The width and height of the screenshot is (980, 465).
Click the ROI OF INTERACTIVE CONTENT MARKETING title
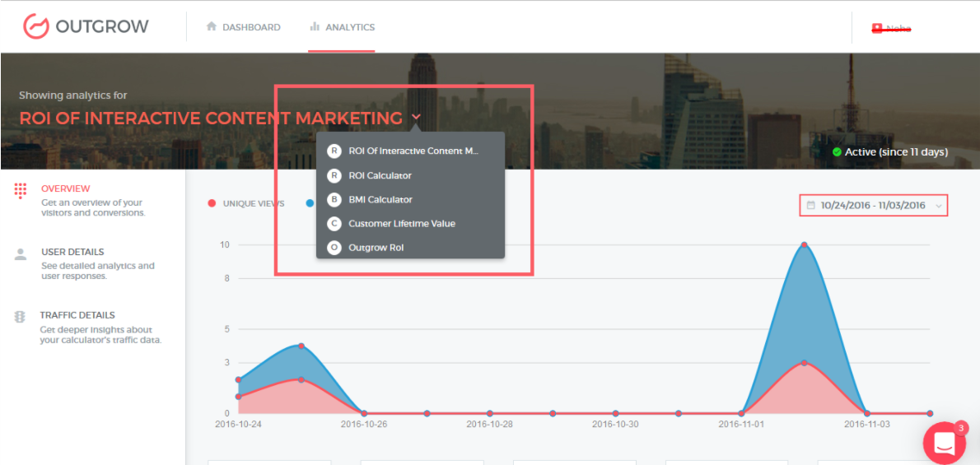tap(212, 119)
